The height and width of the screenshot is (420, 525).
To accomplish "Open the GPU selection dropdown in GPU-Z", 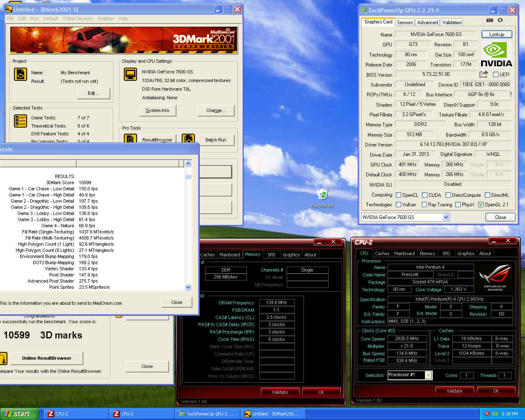I will pyautogui.click(x=446, y=217).
